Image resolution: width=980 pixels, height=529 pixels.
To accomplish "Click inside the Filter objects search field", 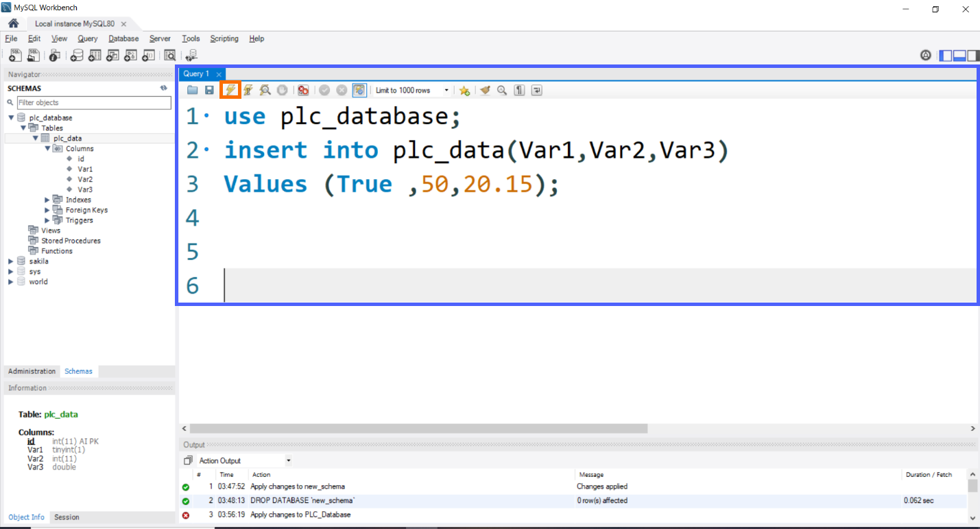I will pyautogui.click(x=94, y=102).
